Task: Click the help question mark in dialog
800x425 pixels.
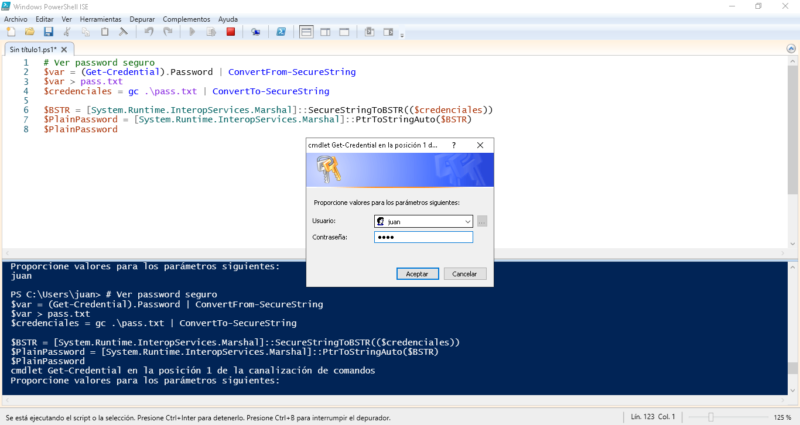Action: (454, 145)
